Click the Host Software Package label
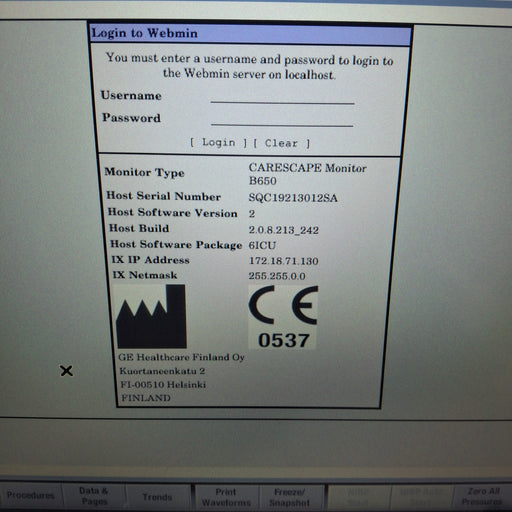Screen dimensions: 512x512 tap(176, 244)
